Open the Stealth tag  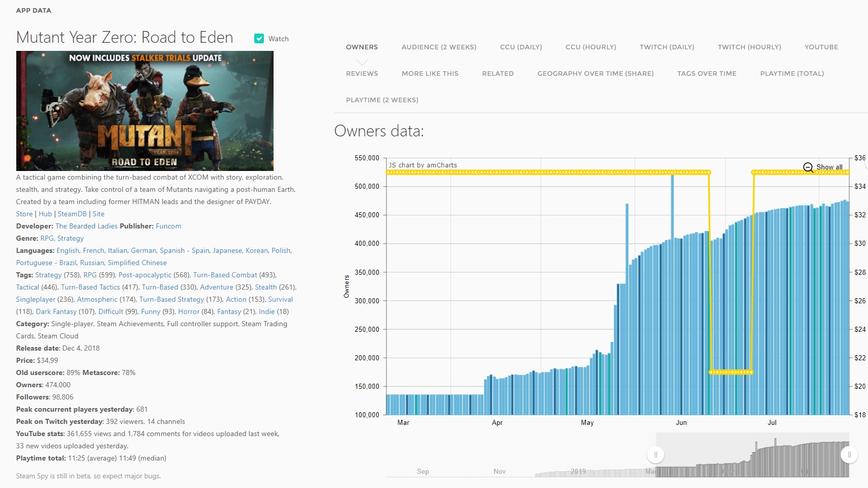coord(266,287)
